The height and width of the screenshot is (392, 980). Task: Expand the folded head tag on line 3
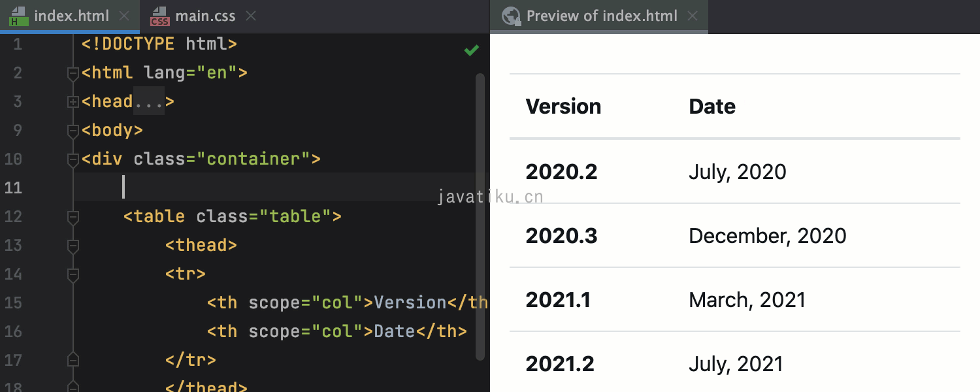point(73,102)
